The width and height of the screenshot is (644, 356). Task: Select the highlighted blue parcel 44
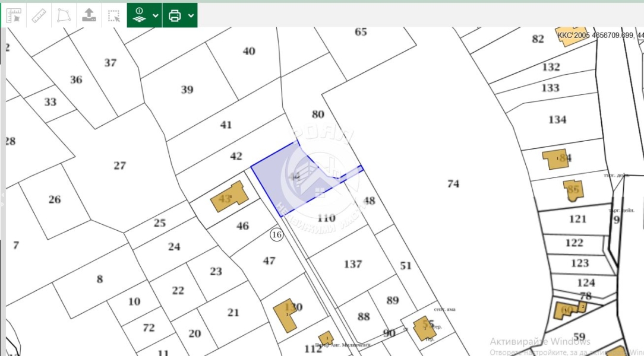coord(292,176)
